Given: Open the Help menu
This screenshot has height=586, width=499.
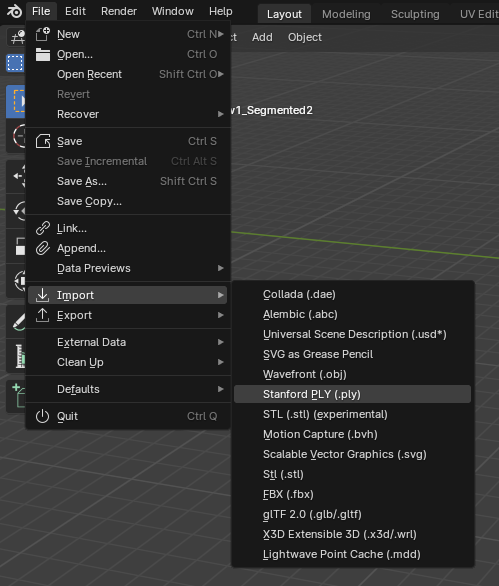Looking at the screenshot, I should click(221, 11).
